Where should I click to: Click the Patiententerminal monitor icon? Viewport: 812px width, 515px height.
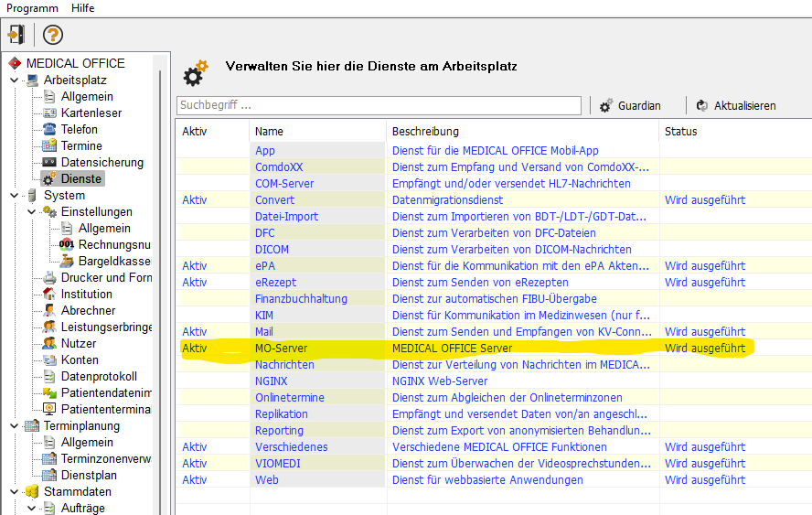[x=49, y=409]
